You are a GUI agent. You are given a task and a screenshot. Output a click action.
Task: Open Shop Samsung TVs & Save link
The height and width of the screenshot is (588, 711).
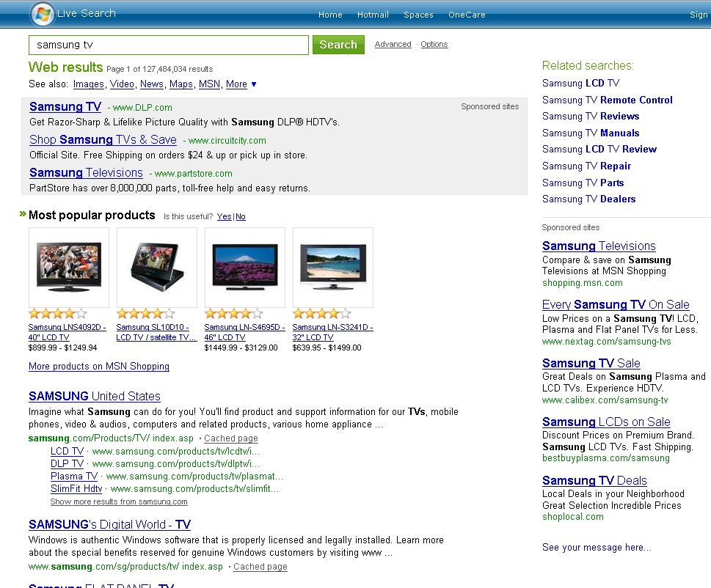103,140
